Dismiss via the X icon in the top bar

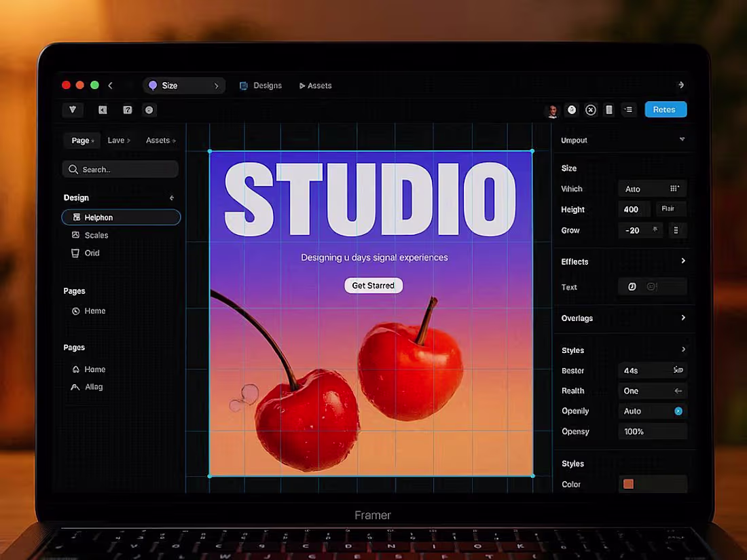coord(590,109)
